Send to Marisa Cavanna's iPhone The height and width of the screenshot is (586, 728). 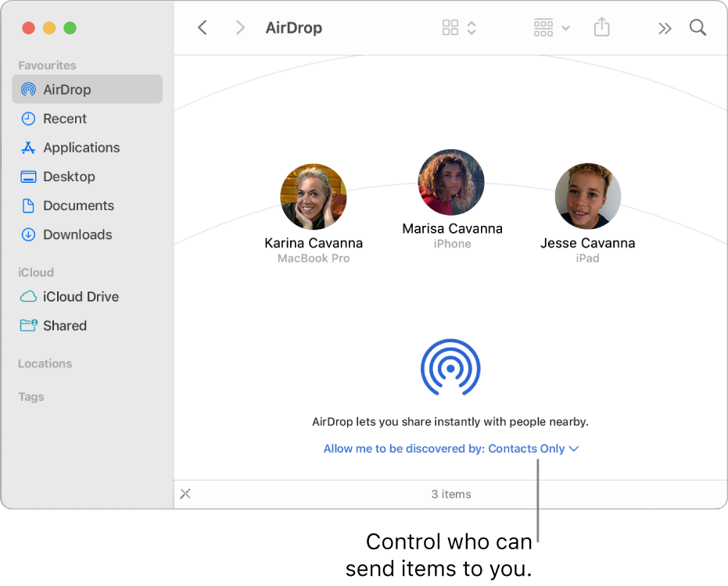point(451,182)
